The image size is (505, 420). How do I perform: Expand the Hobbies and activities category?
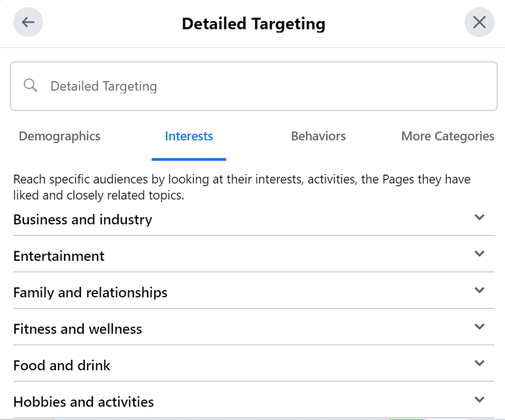479,400
